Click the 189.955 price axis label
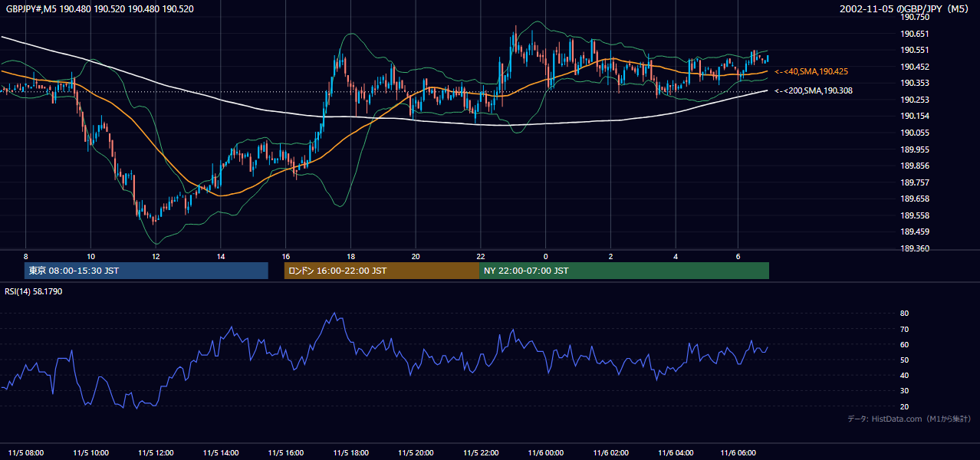The height and width of the screenshot is (460, 980). coord(915,149)
